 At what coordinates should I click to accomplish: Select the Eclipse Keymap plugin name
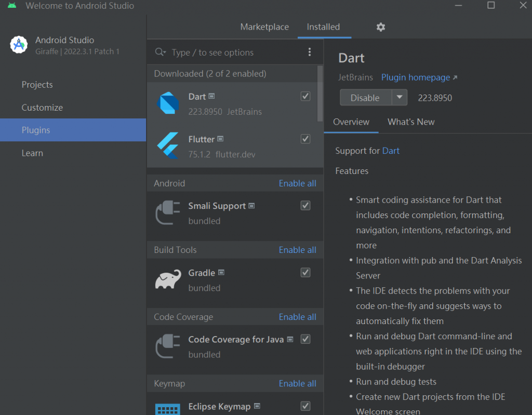click(x=220, y=406)
